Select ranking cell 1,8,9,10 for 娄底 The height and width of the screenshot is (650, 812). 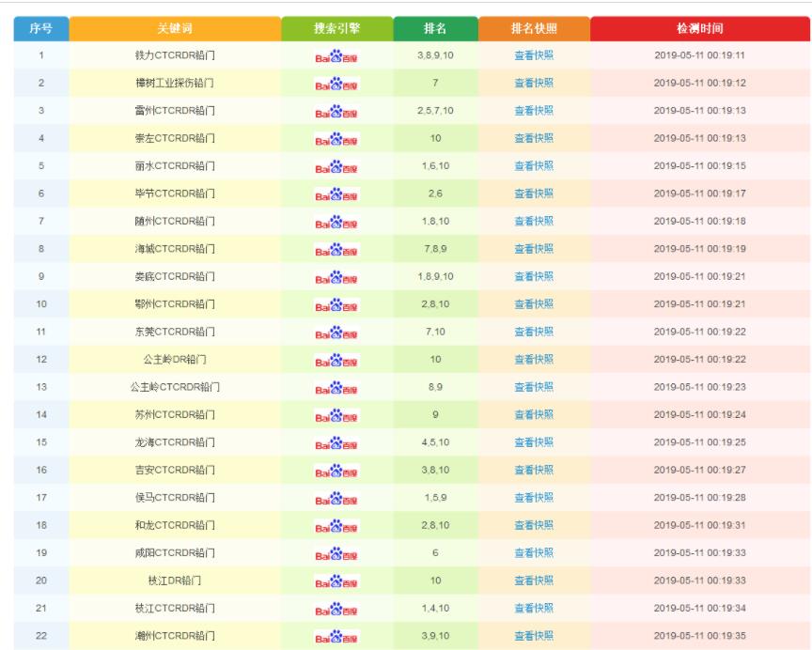[x=435, y=276]
